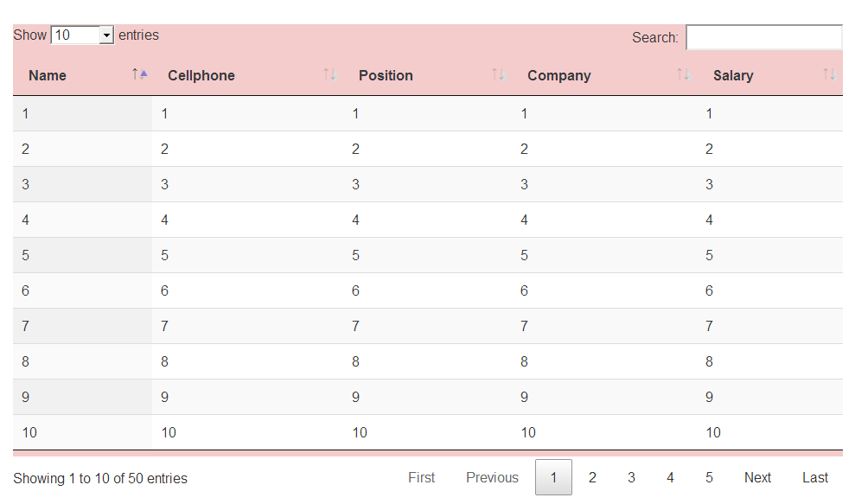The height and width of the screenshot is (504, 855).
Task: Skip to the Last page
Action: coord(814,477)
